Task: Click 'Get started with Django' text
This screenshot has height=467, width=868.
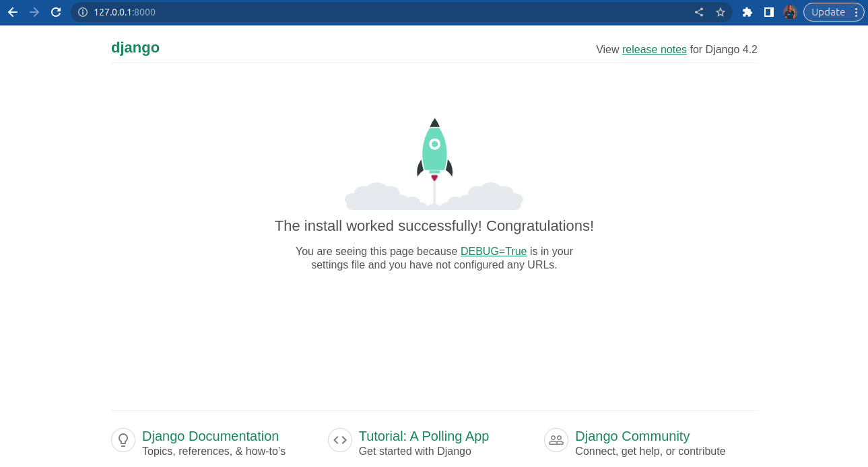Action: click(415, 452)
